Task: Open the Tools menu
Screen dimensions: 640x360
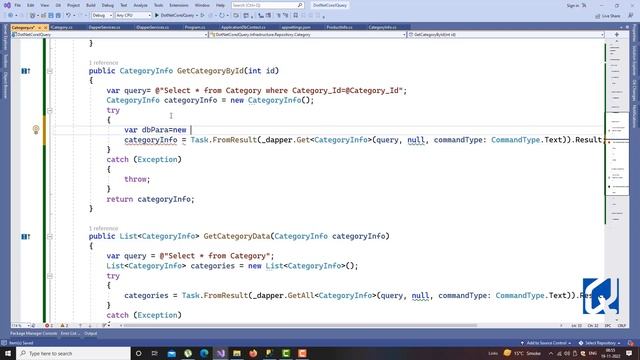Action: tap(158, 5)
